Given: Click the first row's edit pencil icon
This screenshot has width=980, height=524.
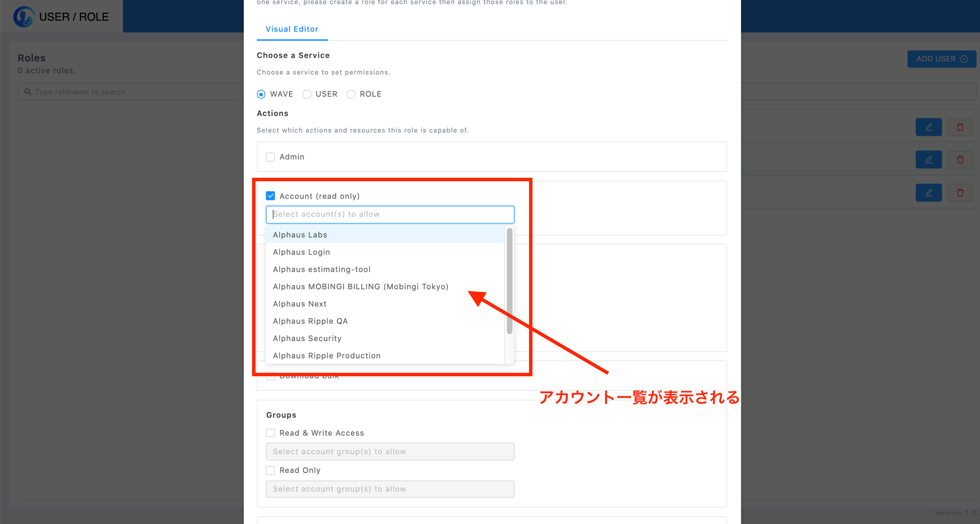Looking at the screenshot, I should pyautogui.click(x=929, y=127).
